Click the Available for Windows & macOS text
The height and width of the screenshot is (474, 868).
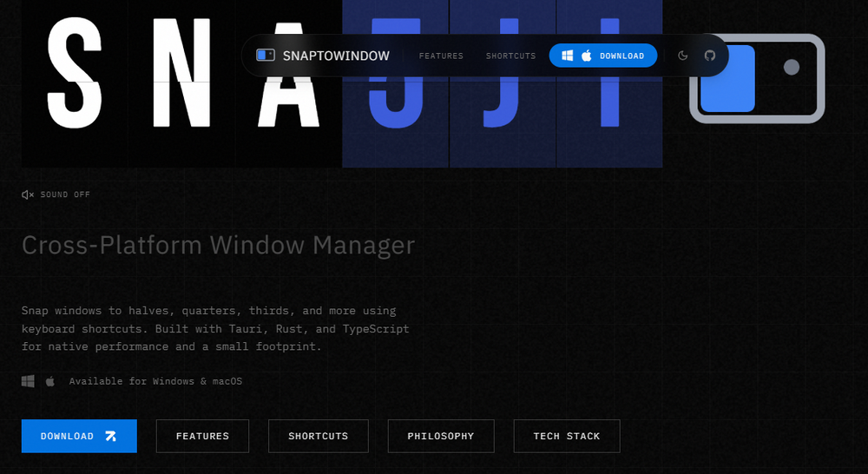point(155,381)
